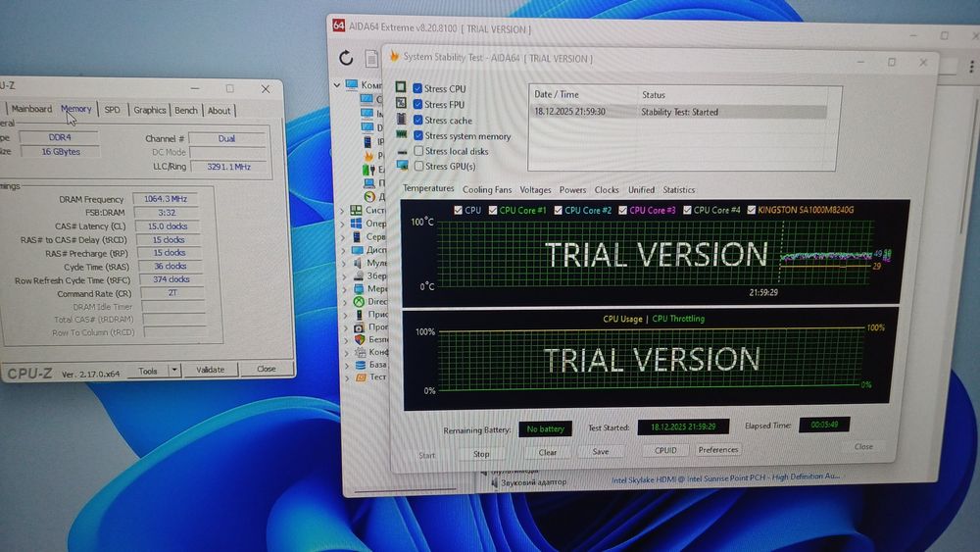Expand the DirectX tree node
This screenshot has height=552, width=980.
[344, 302]
